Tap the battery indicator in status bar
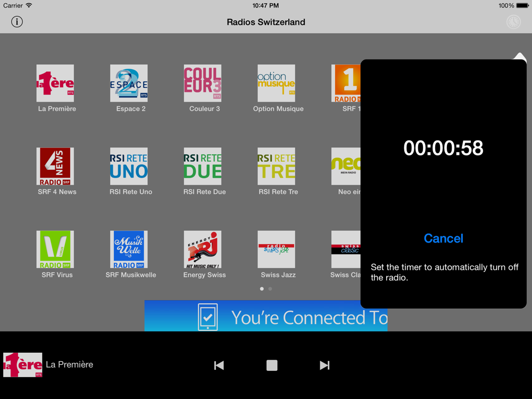Viewport: 532px width, 399px height. tap(522, 5)
